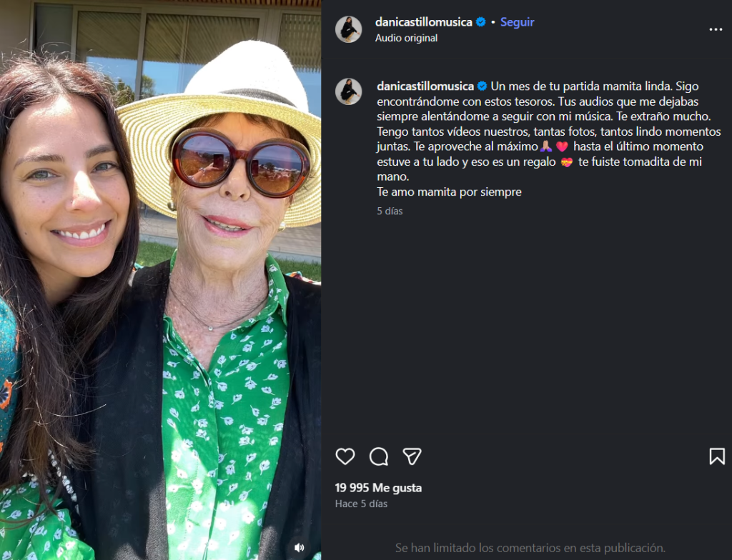Click the Hace 5 días post timestamp
732x560 pixels.
click(361, 504)
